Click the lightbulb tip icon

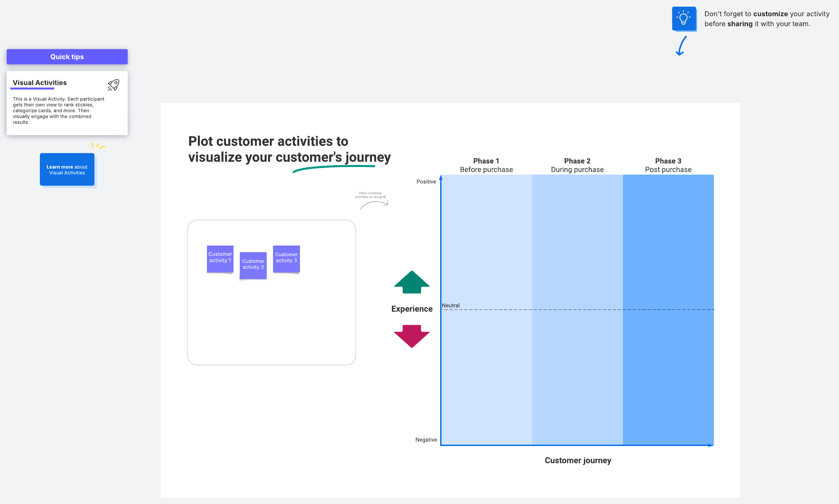pyautogui.click(x=683, y=19)
